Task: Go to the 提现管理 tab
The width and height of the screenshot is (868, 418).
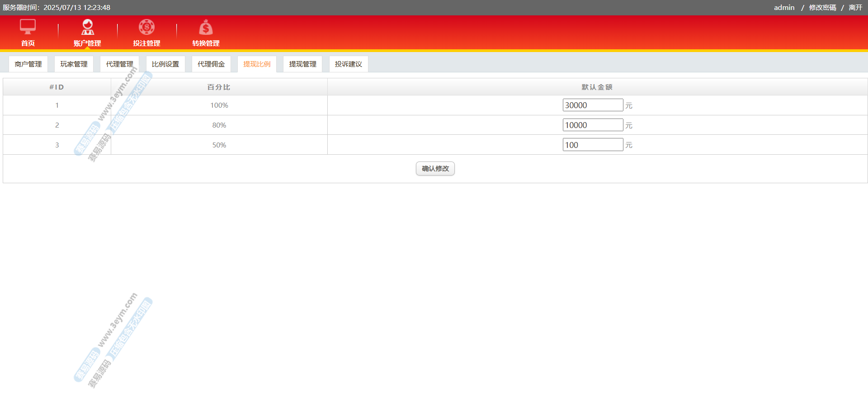Action: coord(302,64)
